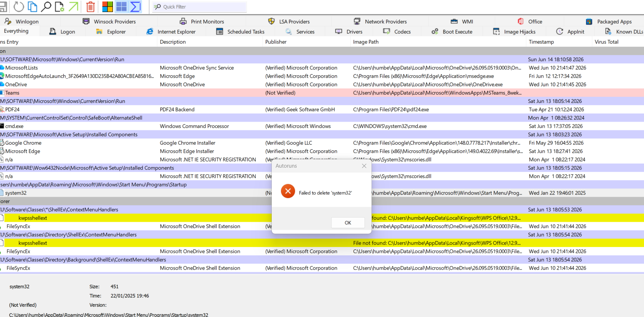Select the Microsoft Edge Active Setup entry
This screenshot has width=644, height=317.
[322, 151]
